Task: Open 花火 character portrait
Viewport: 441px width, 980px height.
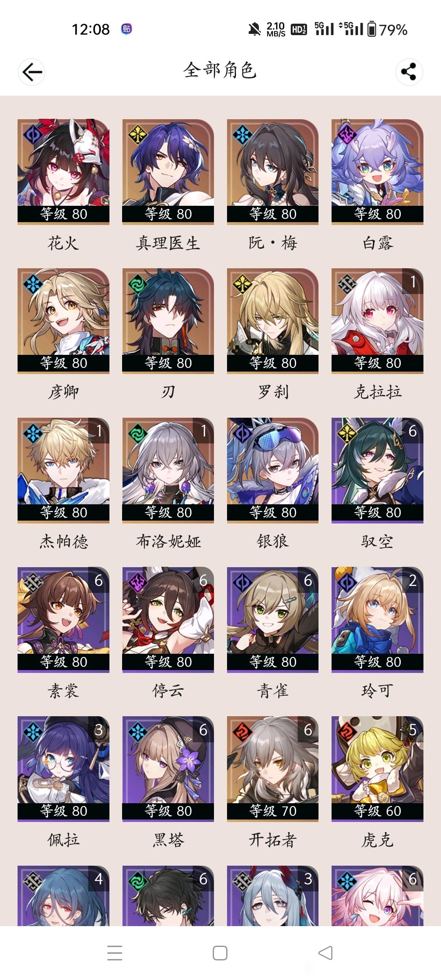Action: click(63, 172)
